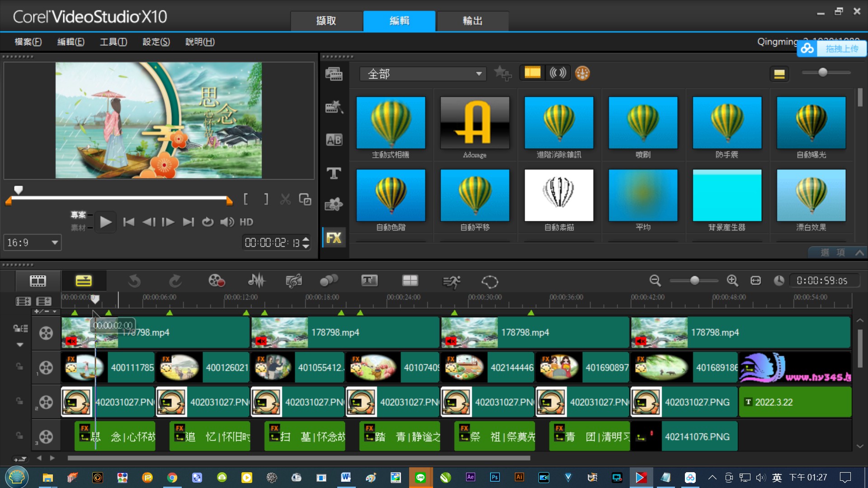Click the Undo arrow in timeline toolbar
This screenshot has width=868, height=488.
point(134,281)
